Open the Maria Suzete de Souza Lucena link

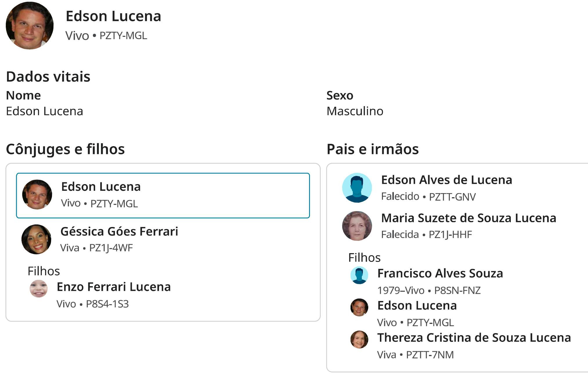click(x=469, y=218)
